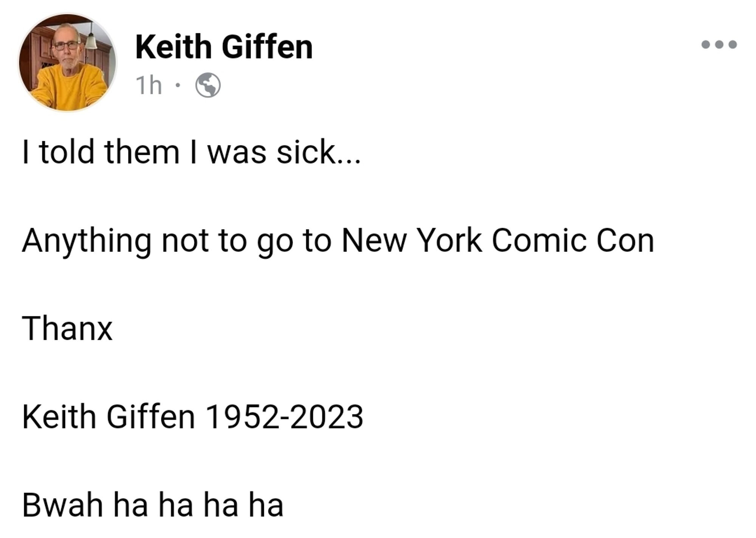The width and height of the screenshot is (756, 538).
Task: Open the bold Keith Giffen author name
Action: click(x=224, y=47)
